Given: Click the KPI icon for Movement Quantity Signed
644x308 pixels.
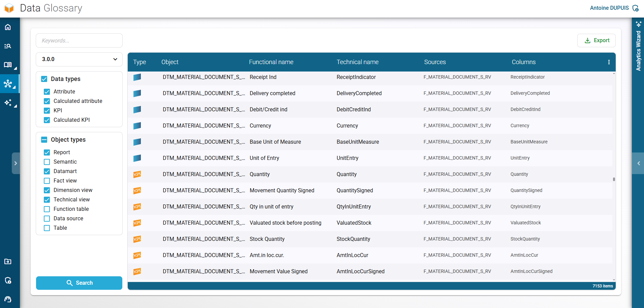Looking at the screenshot, I should point(137,191).
